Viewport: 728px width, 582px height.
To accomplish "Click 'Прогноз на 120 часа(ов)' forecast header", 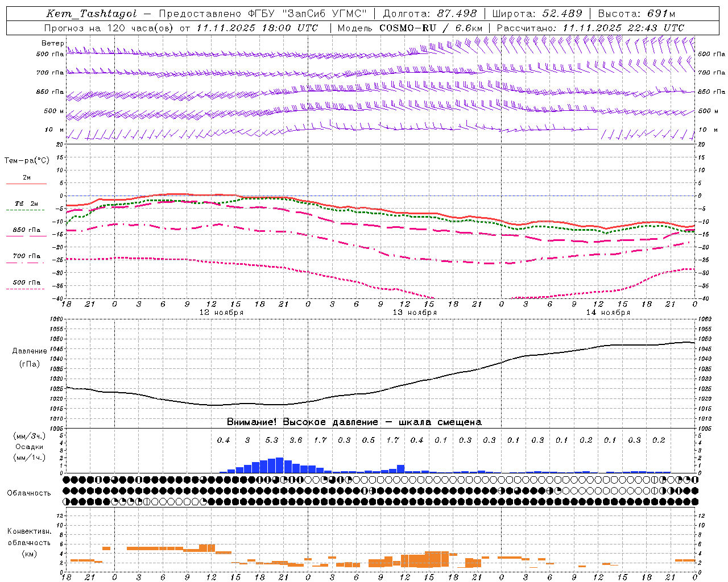I will point(109,27).
